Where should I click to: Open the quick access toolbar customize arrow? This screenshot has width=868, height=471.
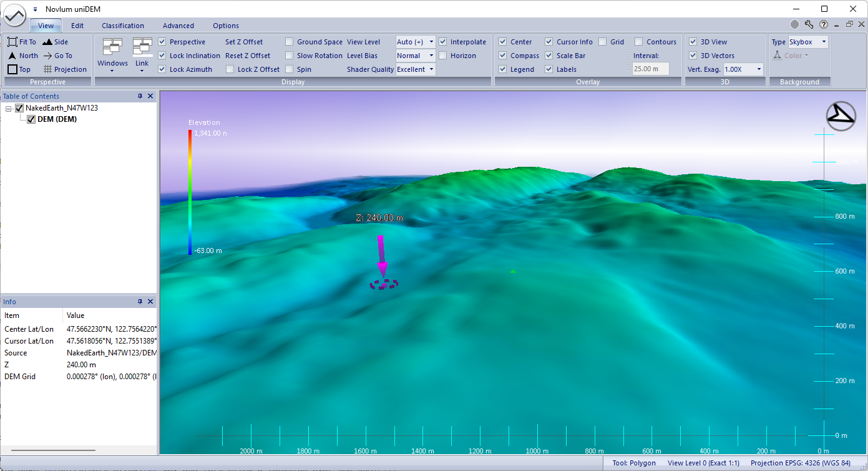35,9
